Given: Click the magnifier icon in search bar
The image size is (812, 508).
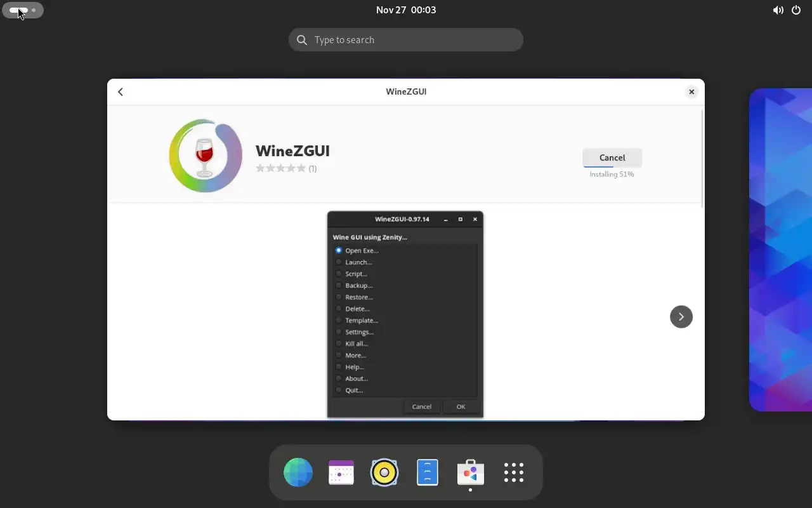Looking at the screenshot, I should [x=302, y=40].
